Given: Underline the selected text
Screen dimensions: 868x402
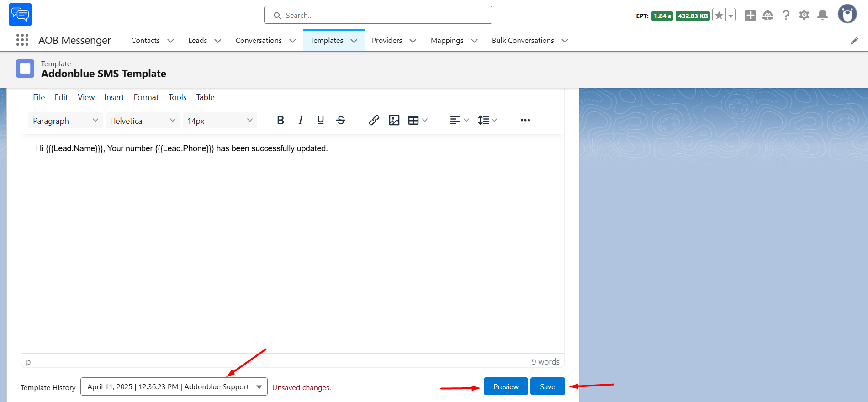Looking at the screenshot, I should [x=321, y=120].
